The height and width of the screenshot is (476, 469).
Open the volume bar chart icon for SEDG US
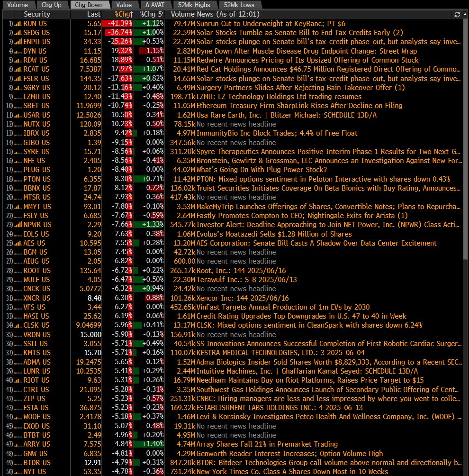point(18,33)
